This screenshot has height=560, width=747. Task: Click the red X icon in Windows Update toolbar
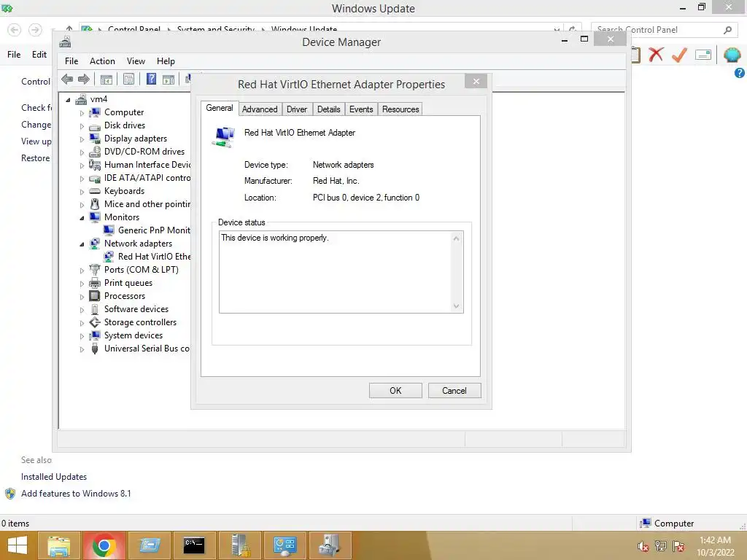click(x=656, y=54)
